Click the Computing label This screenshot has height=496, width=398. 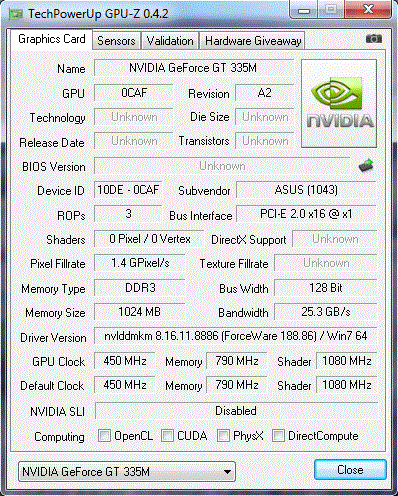(x=59, y=437)
